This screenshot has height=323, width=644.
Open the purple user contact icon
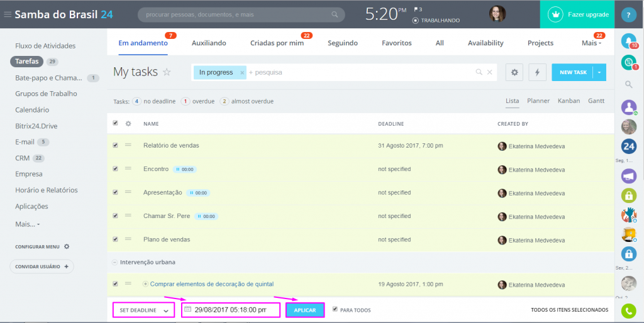[629, 107]
